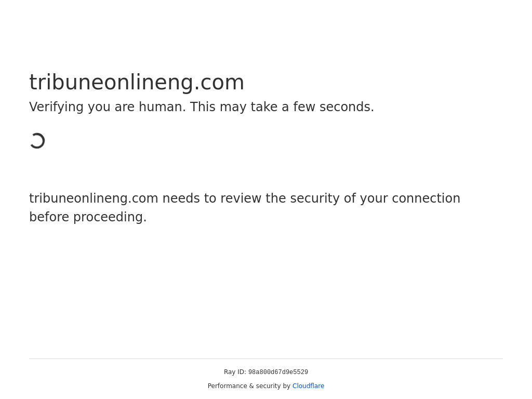Click the word "Performance" in footer
The height and width of the screenshot is (399, 532).
pos(227,386)
